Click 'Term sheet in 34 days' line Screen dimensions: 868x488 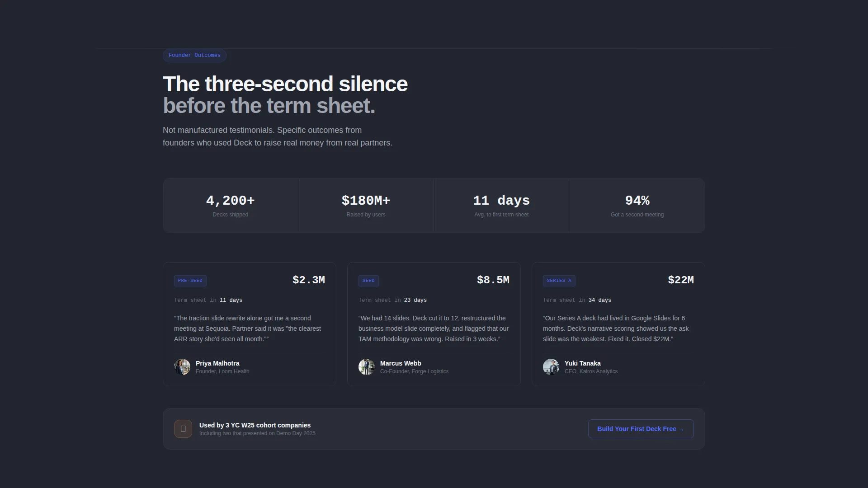pos(577,300)
